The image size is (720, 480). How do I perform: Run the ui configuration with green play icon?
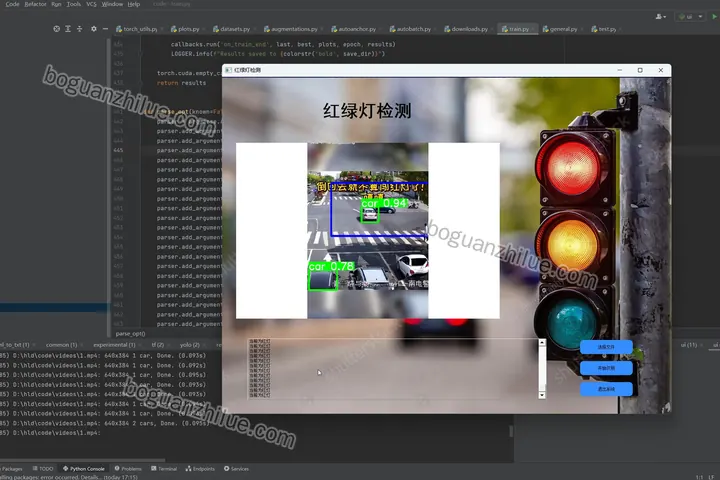point(714,17)
